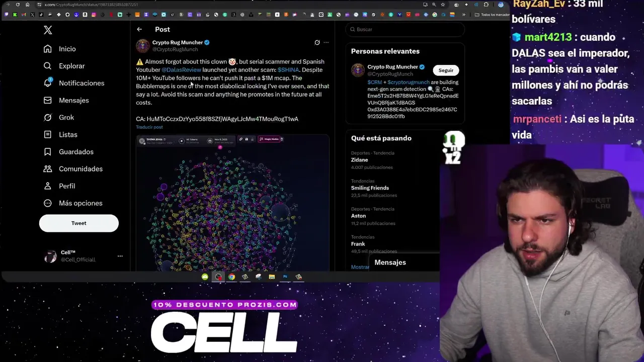The image size is (644, 362).
Task: Open the Zidane trending topic
Action: (x=359, y=160)
